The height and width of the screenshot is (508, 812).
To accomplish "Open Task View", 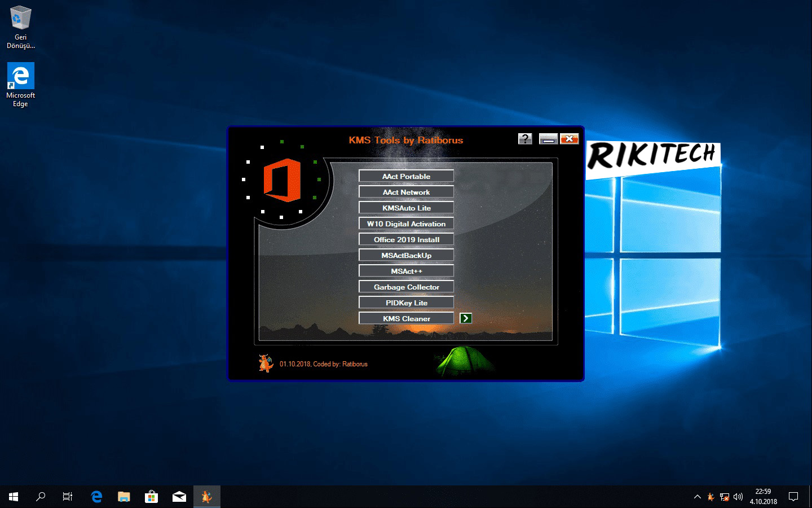I will (68, 497).
